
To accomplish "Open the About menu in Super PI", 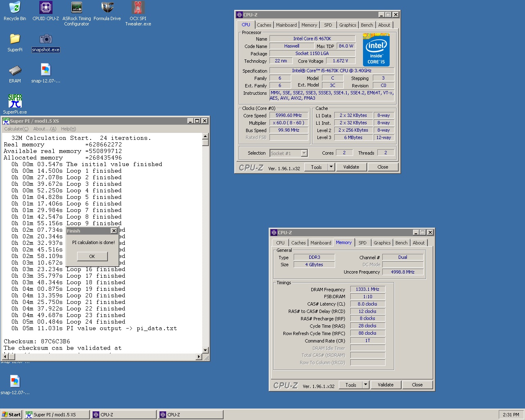I will pyautogui.click(x=45, y=129).
